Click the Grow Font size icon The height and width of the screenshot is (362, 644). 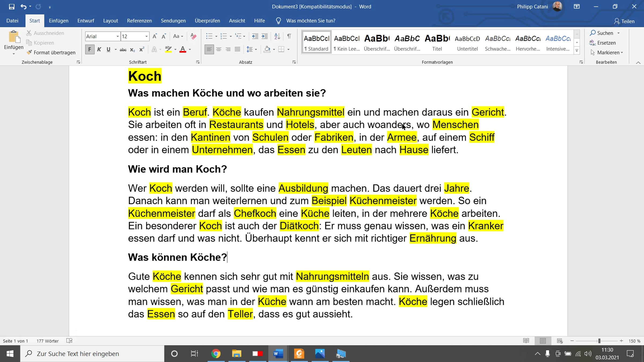click(x=155, y=36)
